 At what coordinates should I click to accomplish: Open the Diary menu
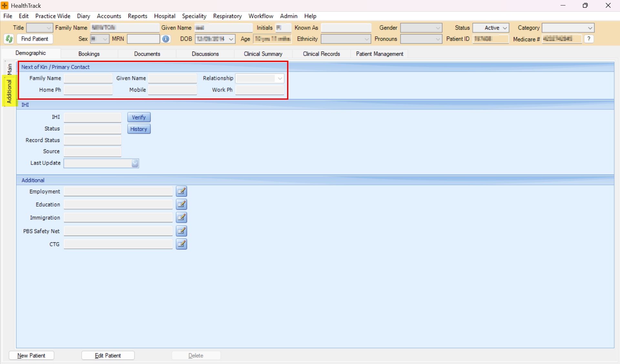(83, 16)
